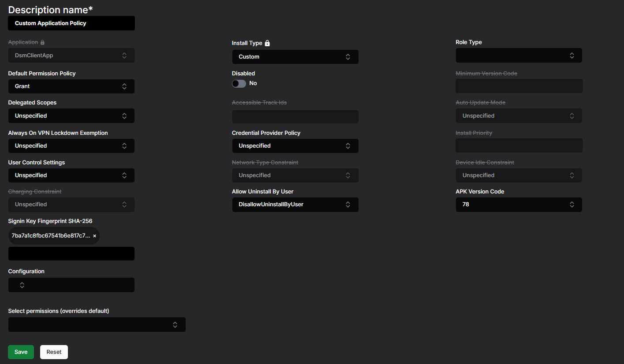The width and height of the screenshot is (624, 364).
Task: Click the Description name input field
Action: (x=71, y=23)
